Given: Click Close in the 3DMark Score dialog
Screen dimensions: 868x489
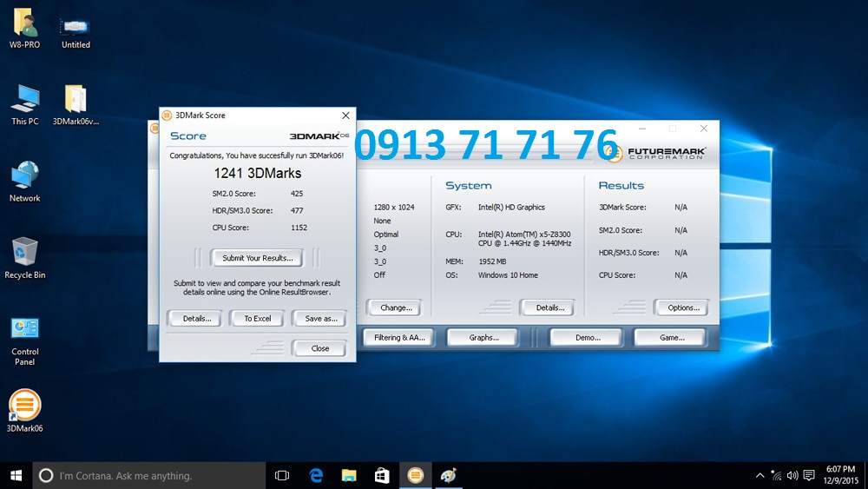Looking at the screenshot, I should pyautogui.click(x=320, y=348).
